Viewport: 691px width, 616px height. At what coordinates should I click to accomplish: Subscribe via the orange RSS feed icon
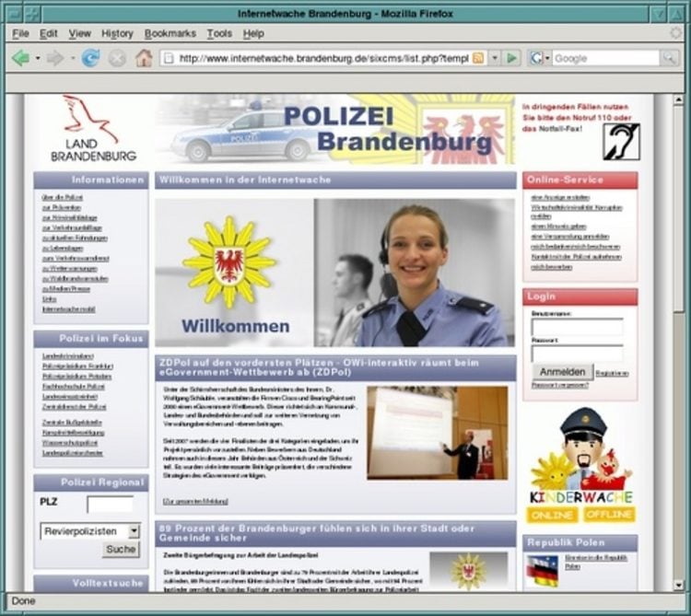coord(477,58)
